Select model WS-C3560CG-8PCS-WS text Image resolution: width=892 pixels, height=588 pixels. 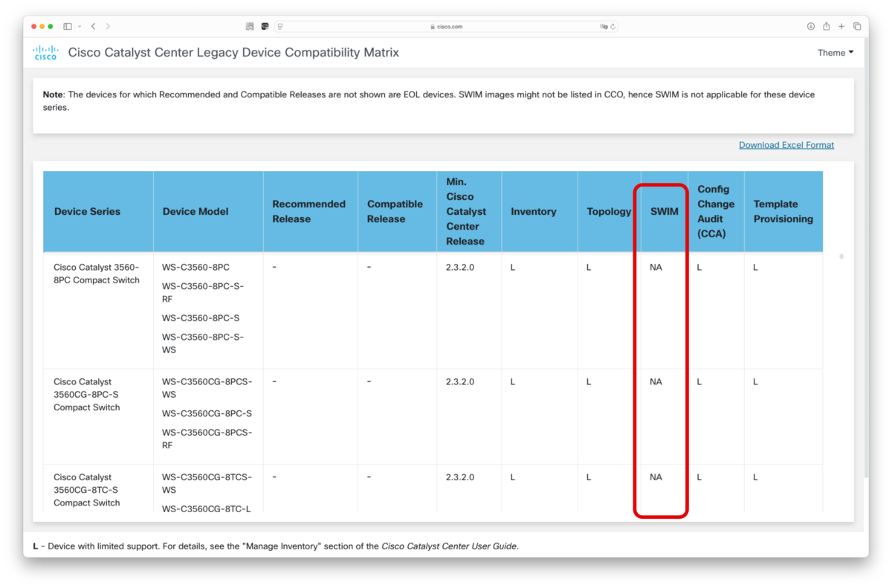207,388
